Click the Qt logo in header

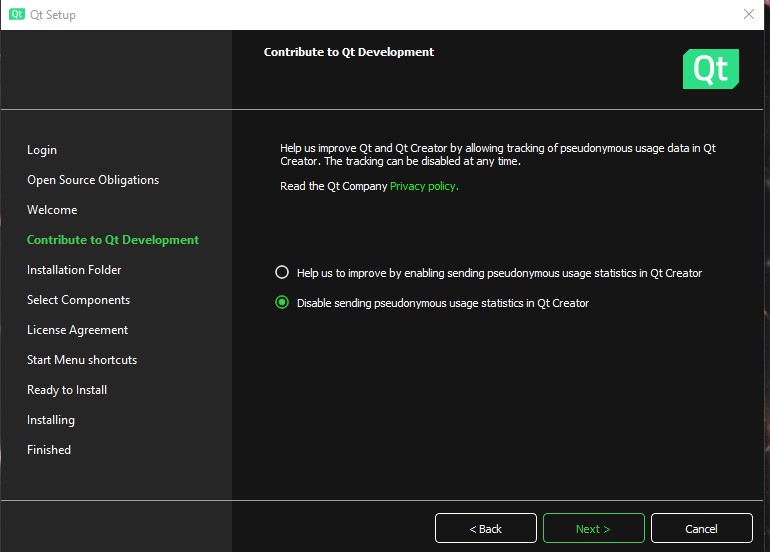coord(711,69)
